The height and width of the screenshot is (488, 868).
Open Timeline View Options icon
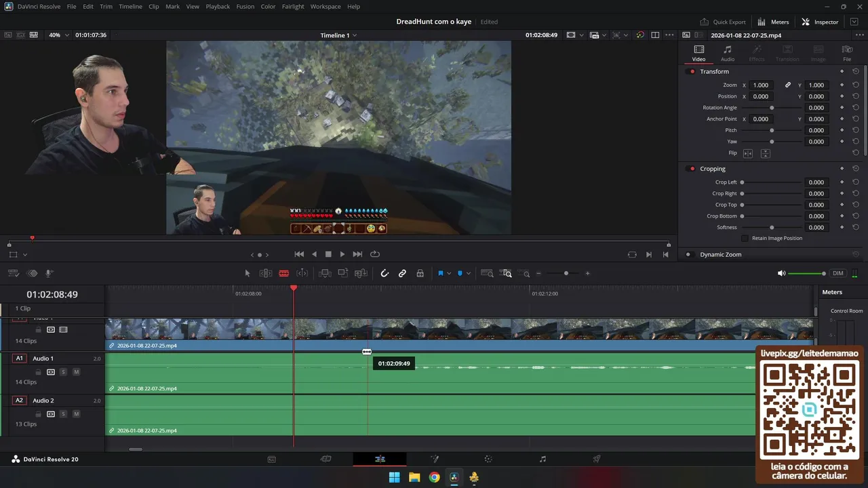tap(14, 273)
